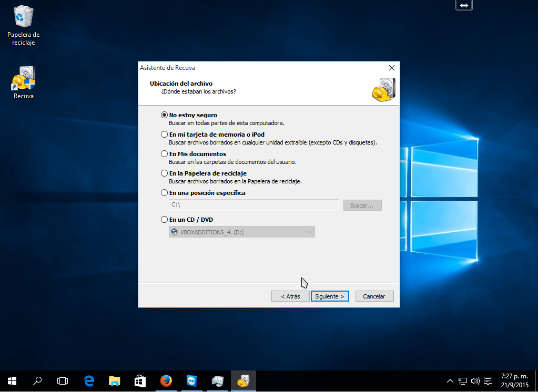This screenshot has width=538, height=392.
Task: Open the VBOXADDITIONS_4 (D:) drive dropdown
Action: (x=242, y=232)
